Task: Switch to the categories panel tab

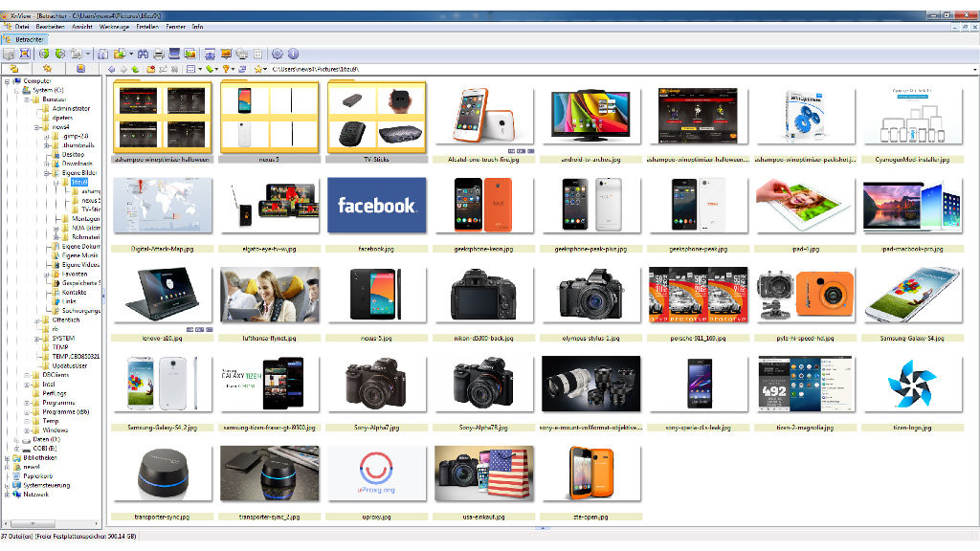Action: (80, 69)
